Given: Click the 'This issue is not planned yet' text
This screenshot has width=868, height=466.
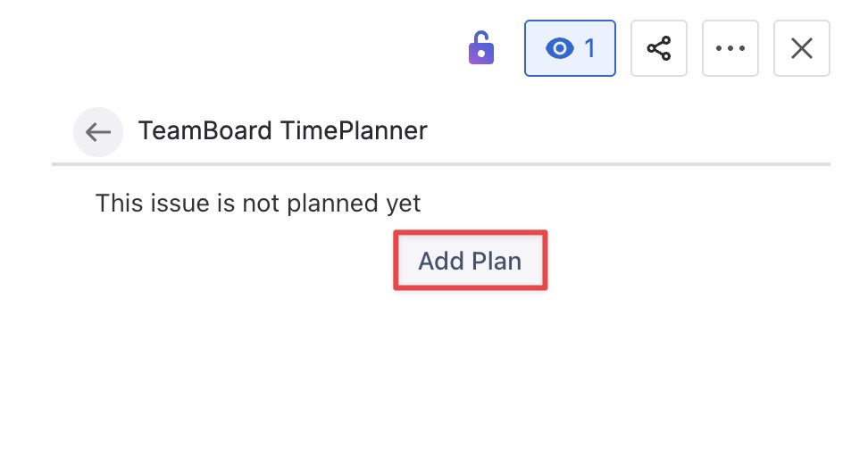Looking at the screenshot, I should click(x=257, y=204).
